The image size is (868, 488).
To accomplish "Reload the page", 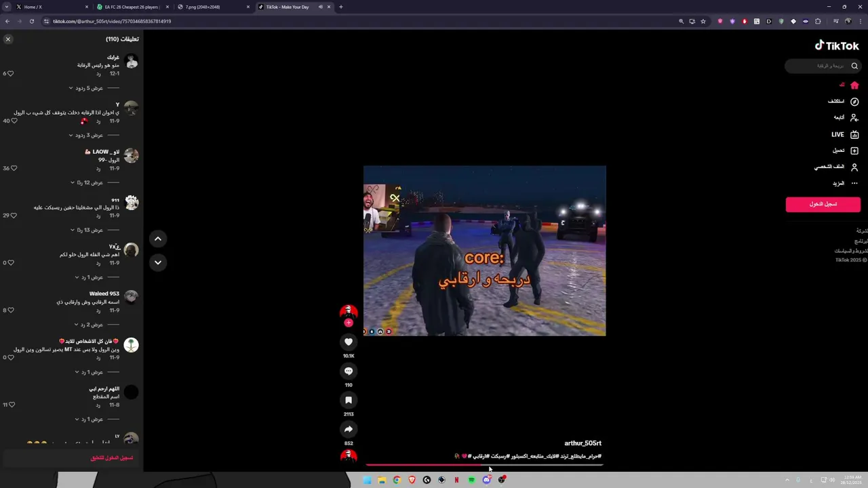I will pyautogui.click(x=31, y=21).
